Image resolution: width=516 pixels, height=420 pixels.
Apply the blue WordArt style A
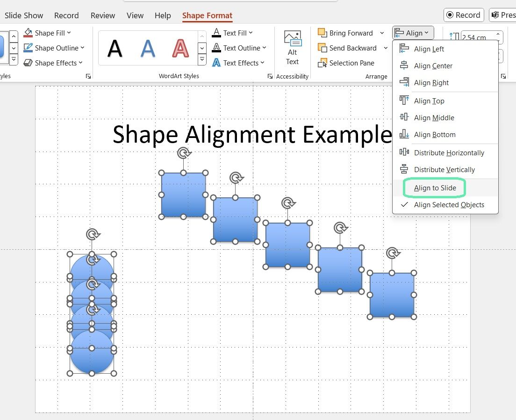click(148, 49)
